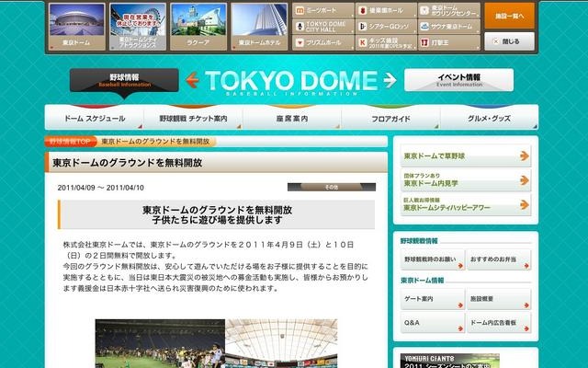Open the サウナ東京ドーム facility link
This screenshot has height=368, width=588.
point(449,27)
